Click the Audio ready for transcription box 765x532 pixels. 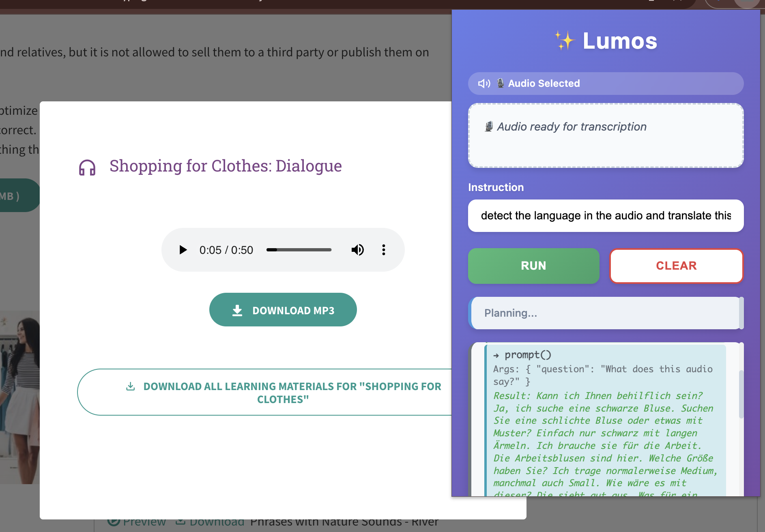tap(606, 135)
